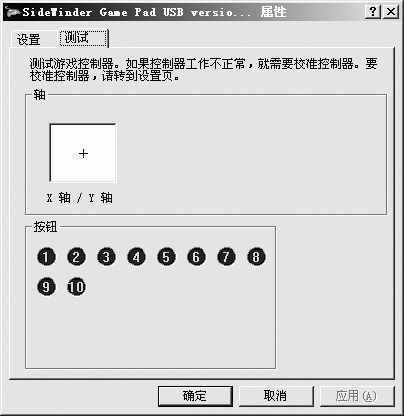The width and height of the screenshot is (404, 416).
Task: Select button indicator number 5
Action: coord(166,257)
